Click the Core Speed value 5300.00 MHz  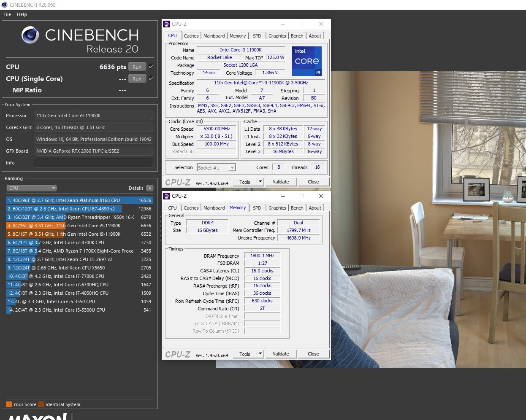[x=217, y=129]
